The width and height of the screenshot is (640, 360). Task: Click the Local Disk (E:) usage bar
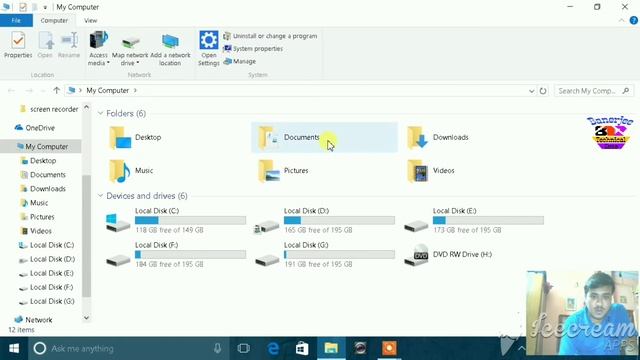point(488,220)
